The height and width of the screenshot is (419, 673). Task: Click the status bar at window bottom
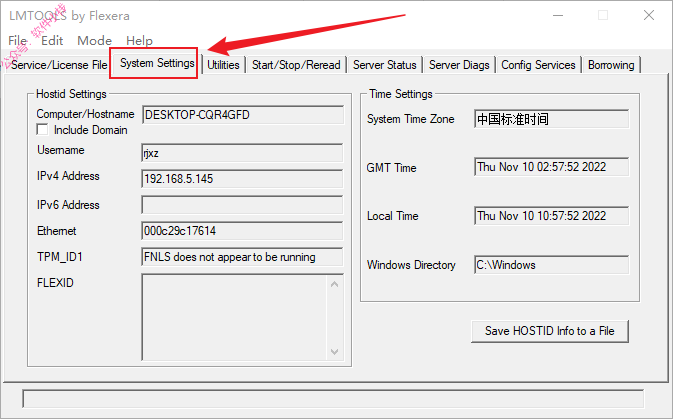click(333, 399)
